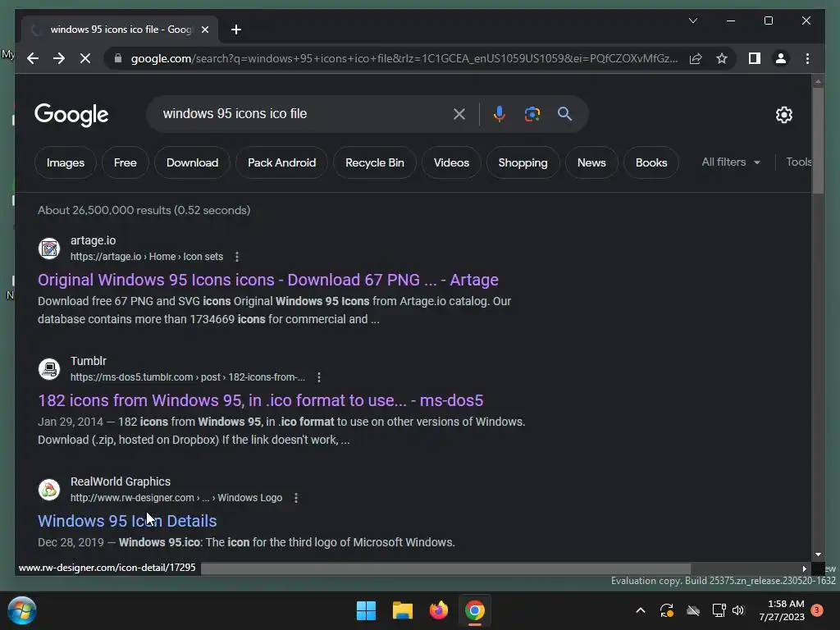
Task: Click the About 26,500,000 results text
Action: click(144, 211)
